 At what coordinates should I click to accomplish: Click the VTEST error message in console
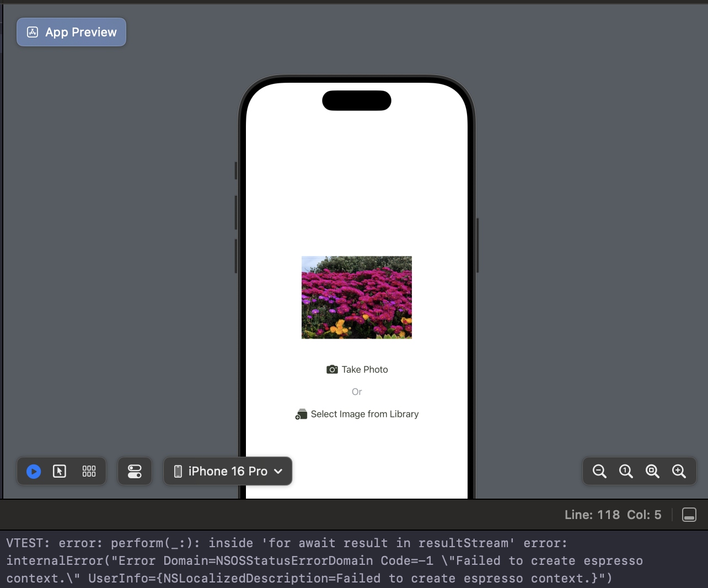pyautogui.click(x=324, y=560)
